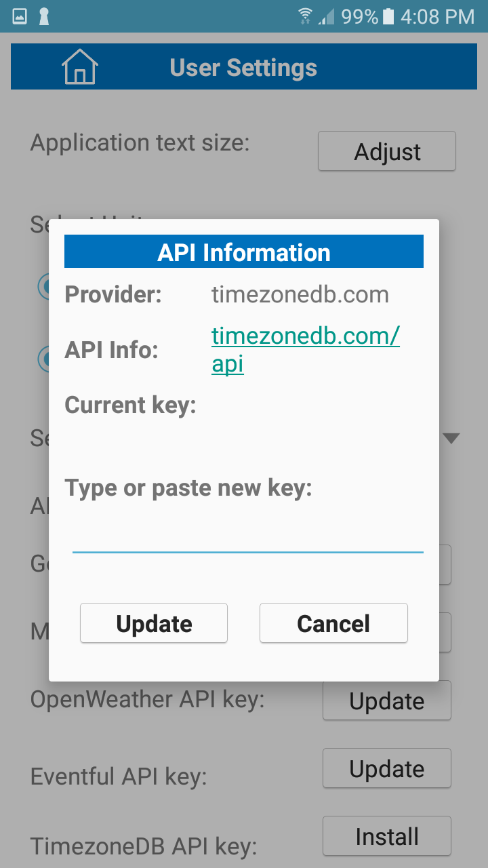Tap the battery icon in status bar
The image size is (488, 868).
pos(388,16)
